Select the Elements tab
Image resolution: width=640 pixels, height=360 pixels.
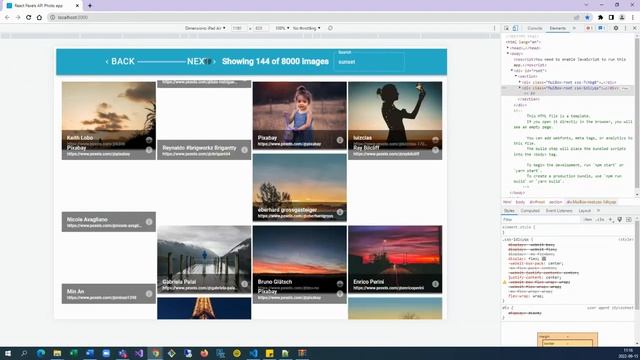tap(558, 28)
